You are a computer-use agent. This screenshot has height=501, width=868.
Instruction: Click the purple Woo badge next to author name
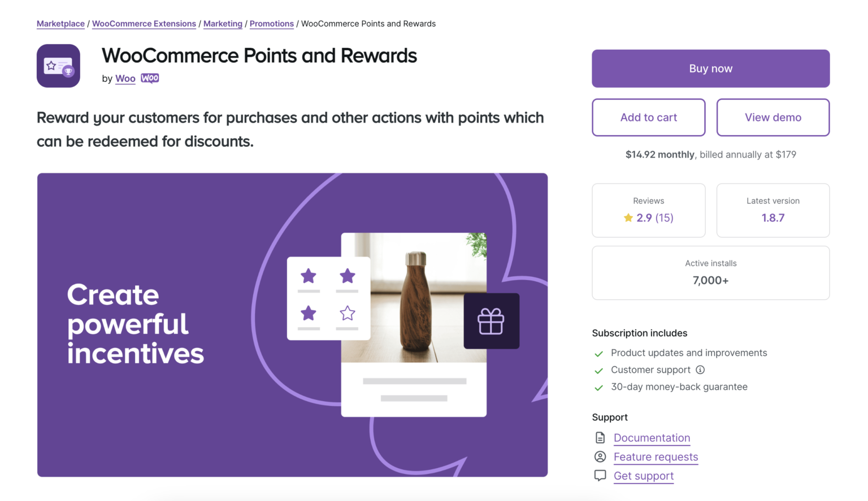149,78
